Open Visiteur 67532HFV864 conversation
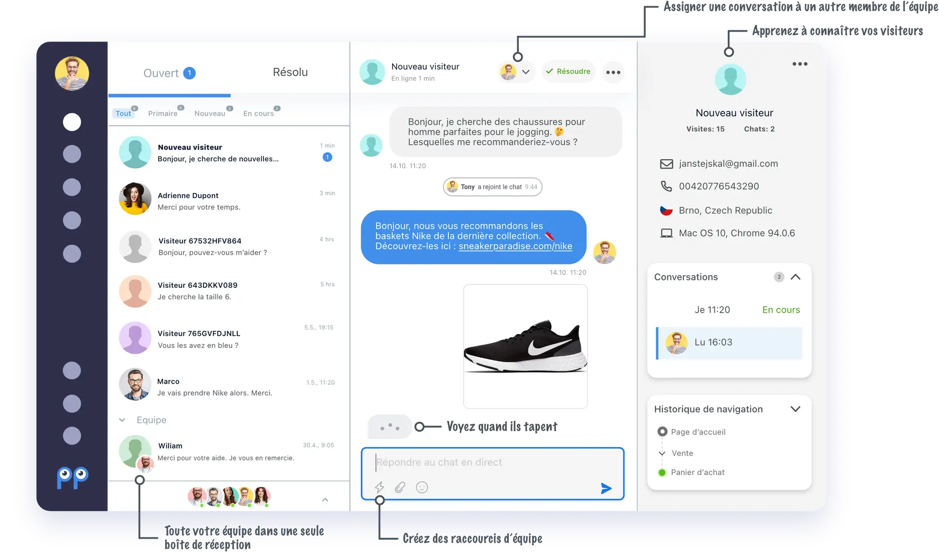939x560 pixels. pyautogui.click(x=228, y=246)
